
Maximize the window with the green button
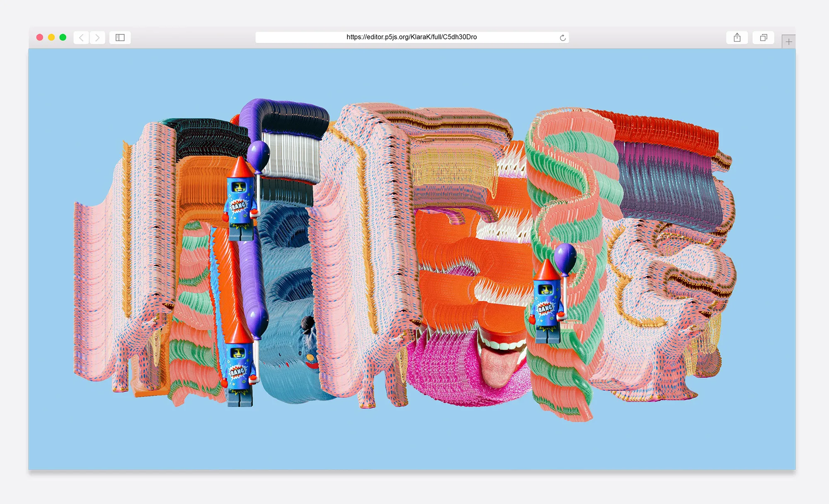click(63, 37)
